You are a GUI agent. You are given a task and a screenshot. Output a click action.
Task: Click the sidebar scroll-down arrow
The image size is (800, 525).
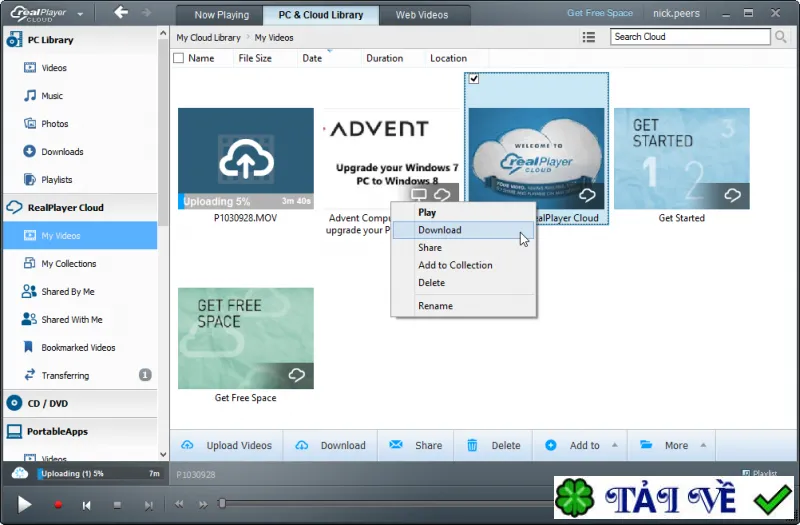coord(163,454)
